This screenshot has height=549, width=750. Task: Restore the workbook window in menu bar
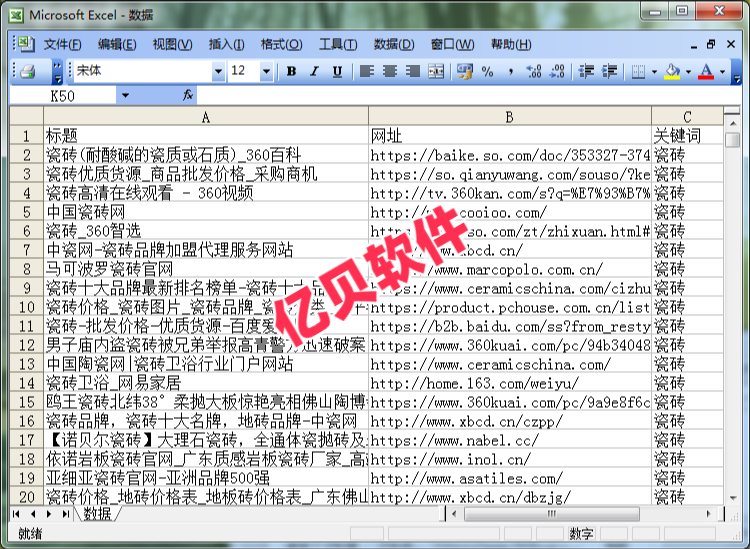coord(711,44)
